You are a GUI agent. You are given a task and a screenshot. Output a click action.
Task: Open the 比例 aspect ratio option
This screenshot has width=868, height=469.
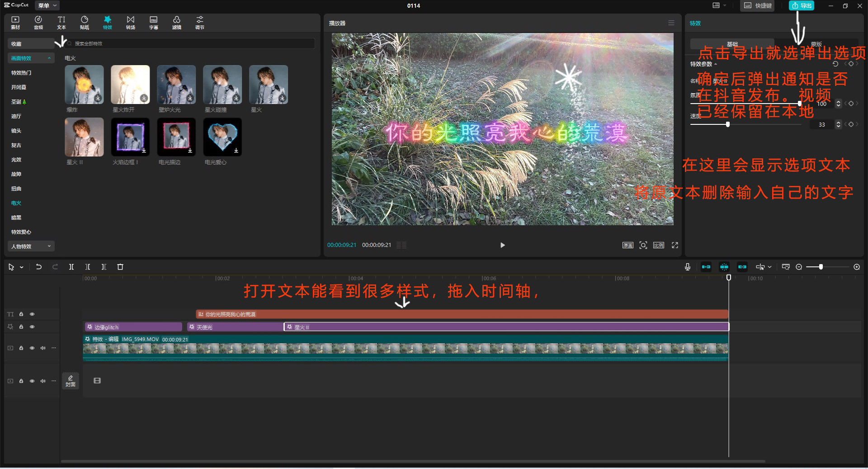659,245
